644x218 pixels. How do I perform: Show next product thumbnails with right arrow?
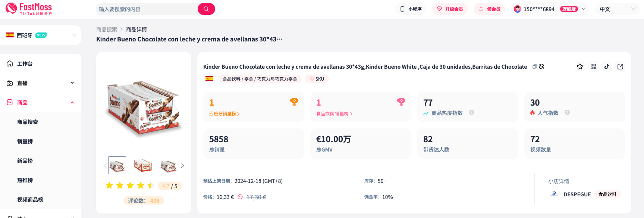tap(182, 166)
